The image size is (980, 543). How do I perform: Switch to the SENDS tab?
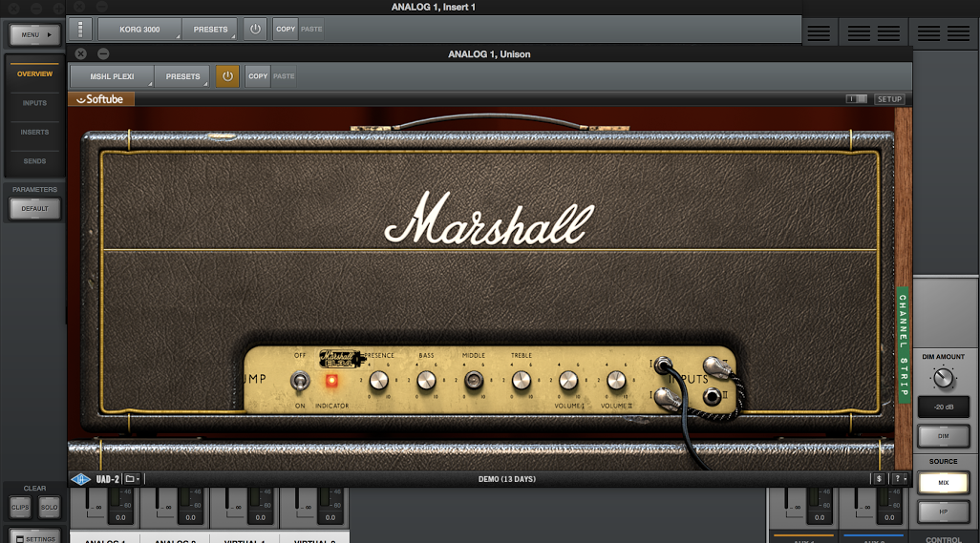(35, 161)
